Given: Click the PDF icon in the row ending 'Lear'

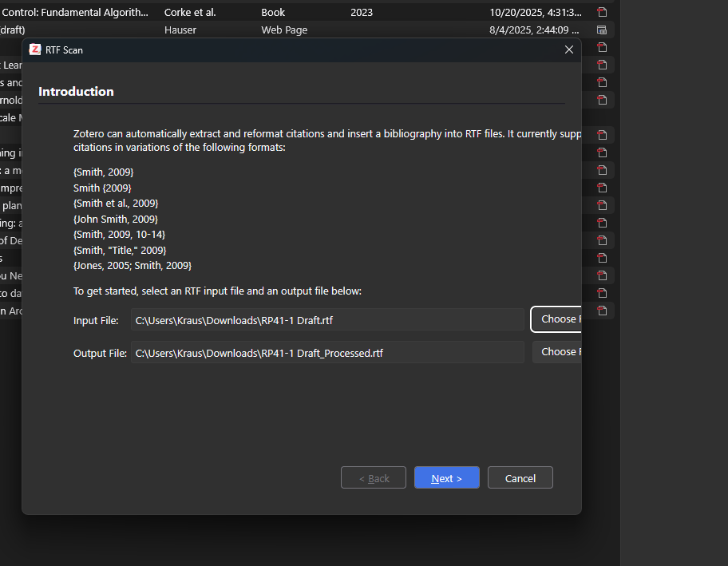Looking at the screenshot, I should pos(602,65).
